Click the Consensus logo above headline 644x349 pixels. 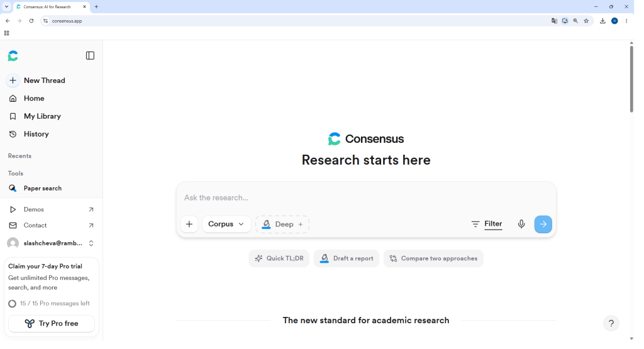coord(366,139)
